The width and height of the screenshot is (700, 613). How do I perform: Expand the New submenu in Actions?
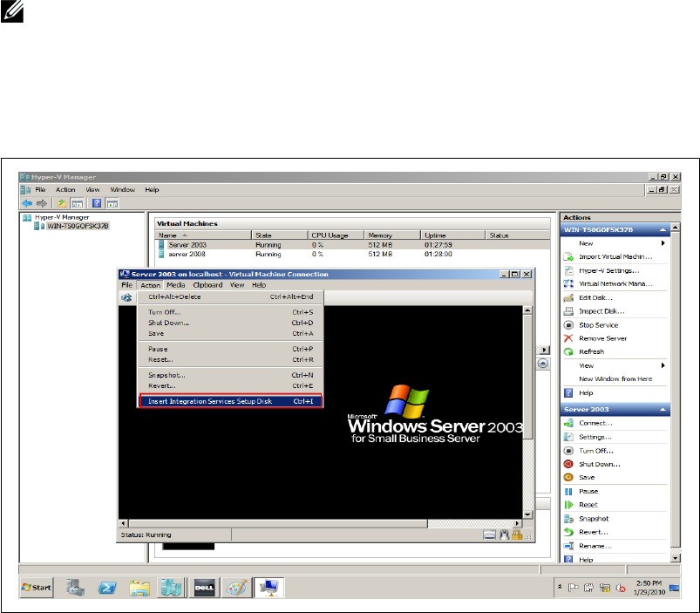[x=663, y=243]
